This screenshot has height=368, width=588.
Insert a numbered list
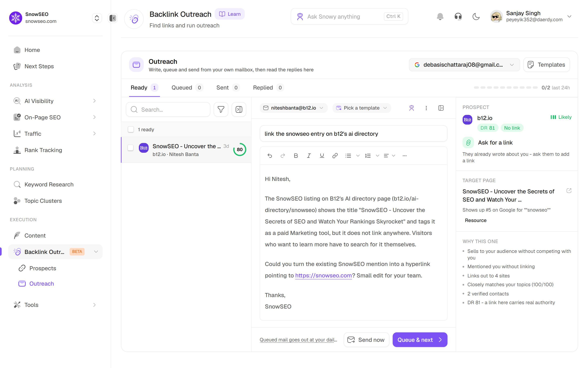pyautogui.click(x=368, y=156)
